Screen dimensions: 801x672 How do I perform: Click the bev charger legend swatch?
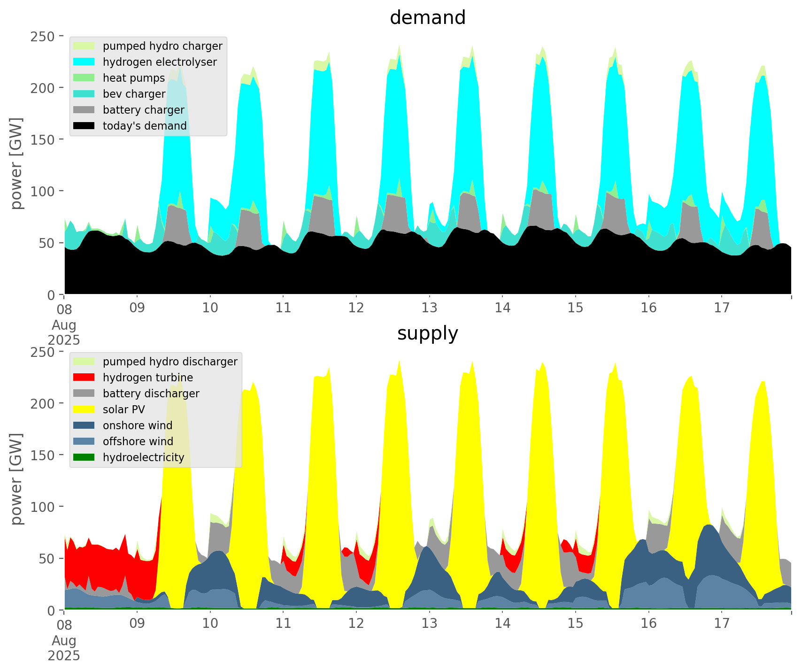coord(84,94)
